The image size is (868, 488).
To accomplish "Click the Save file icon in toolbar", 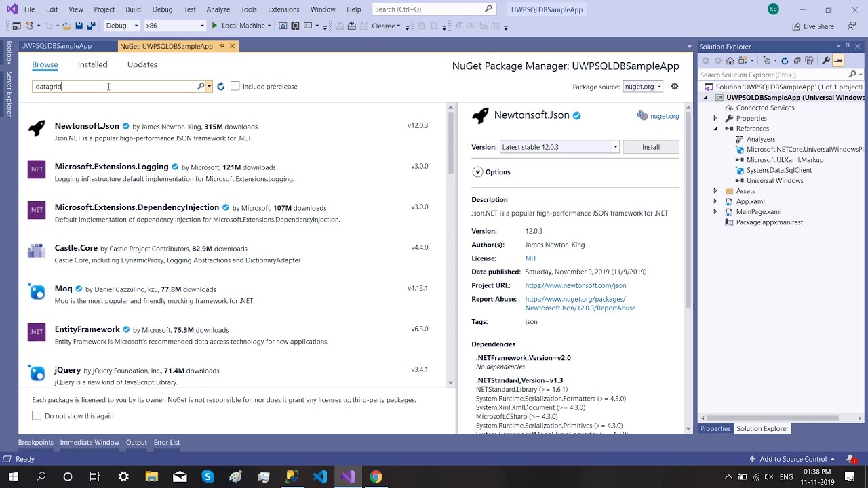I will click(x=79, y=26).
